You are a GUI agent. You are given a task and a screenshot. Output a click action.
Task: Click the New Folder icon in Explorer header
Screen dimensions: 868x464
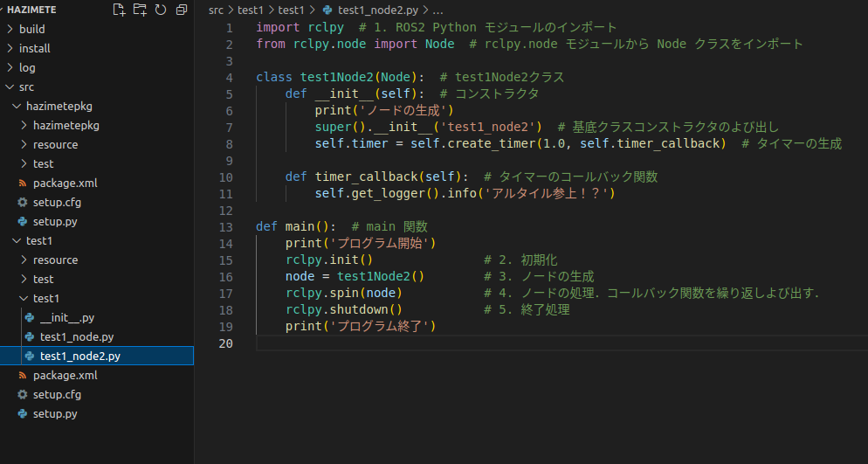click(140, 10)
